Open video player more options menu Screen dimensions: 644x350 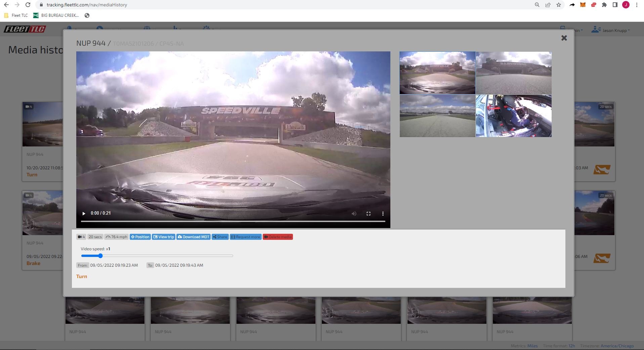pos(383,214)
